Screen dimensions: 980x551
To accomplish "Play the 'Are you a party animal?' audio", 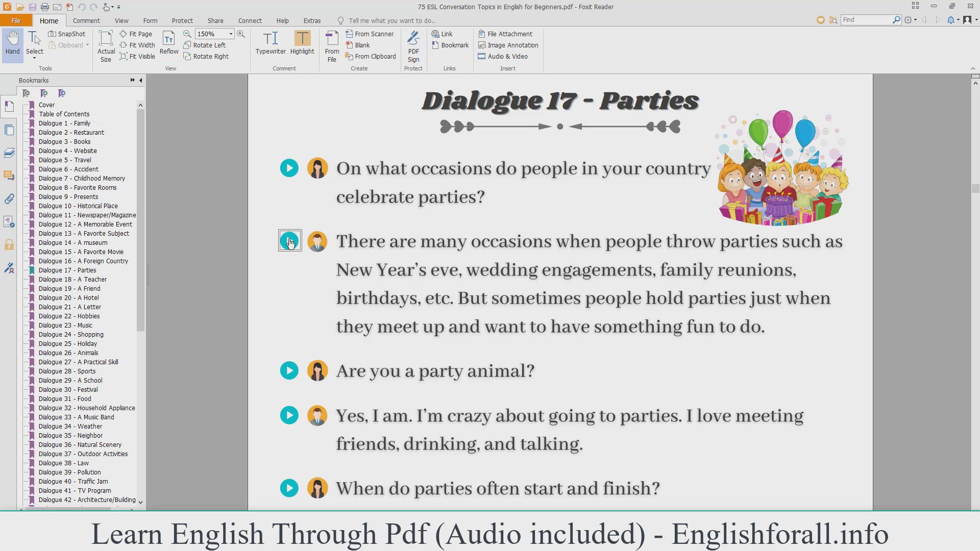I will pos(289,371).
